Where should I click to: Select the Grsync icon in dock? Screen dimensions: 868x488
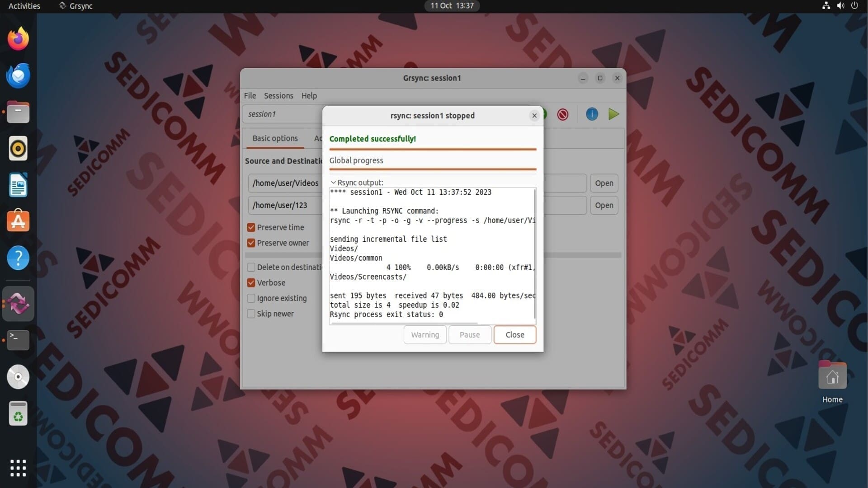point(18,304)
